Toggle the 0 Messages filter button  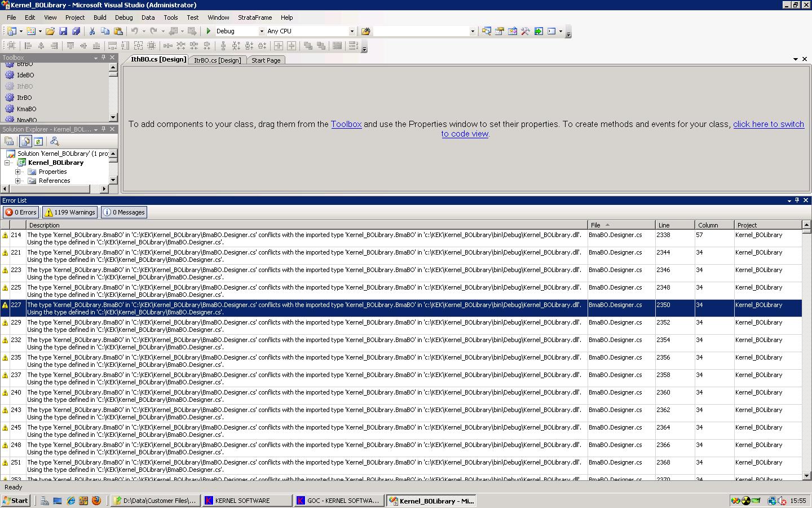pyautogui.click(x=124, y=212)
